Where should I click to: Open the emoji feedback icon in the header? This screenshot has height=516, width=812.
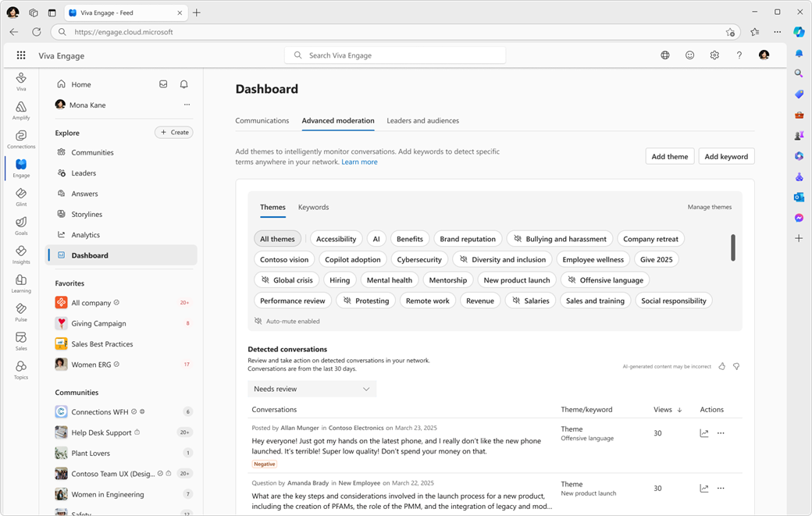[x=689, y=55]
